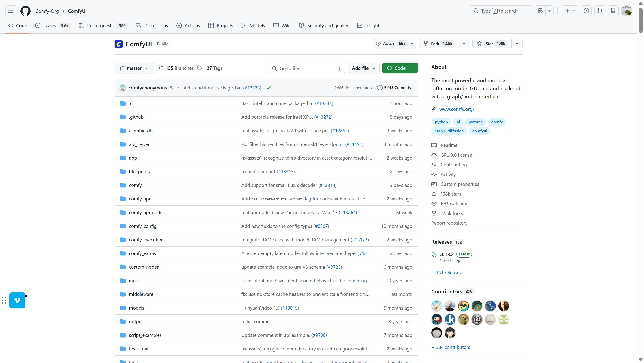Open the green Code dropdown

pyautogui.click(x=400, y=68)
